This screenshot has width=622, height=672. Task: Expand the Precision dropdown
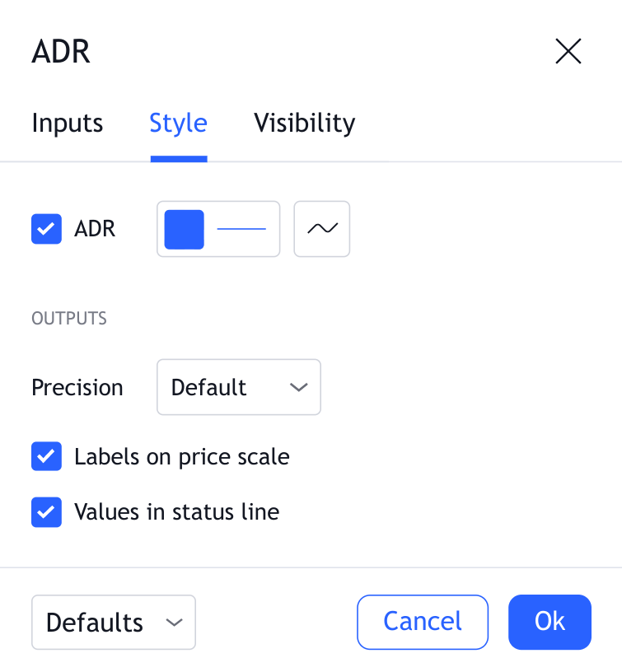coord(238,387)
